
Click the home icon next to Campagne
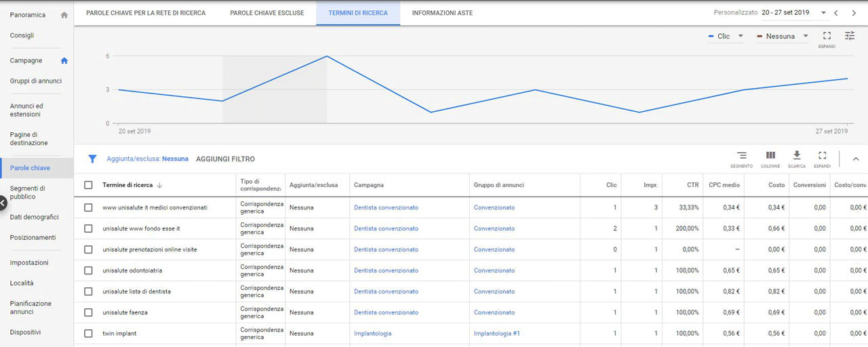pos(64,60)
